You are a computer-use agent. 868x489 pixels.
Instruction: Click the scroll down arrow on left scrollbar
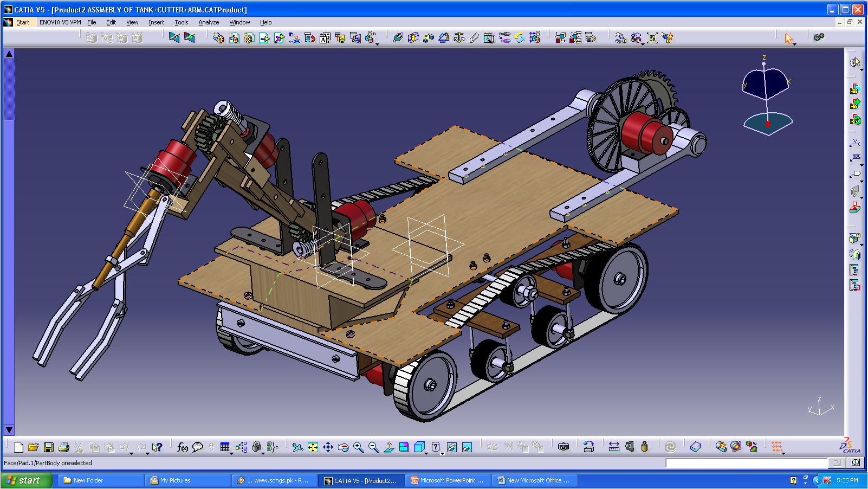(9, 430)
